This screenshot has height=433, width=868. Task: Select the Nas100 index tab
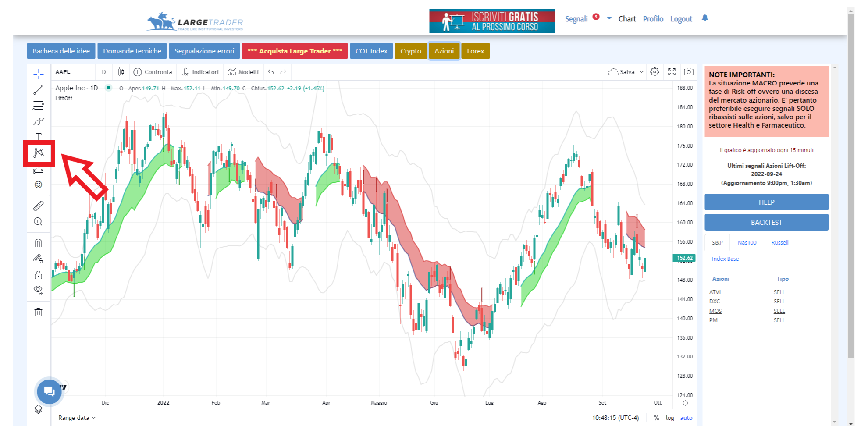[x=747, y=242]
